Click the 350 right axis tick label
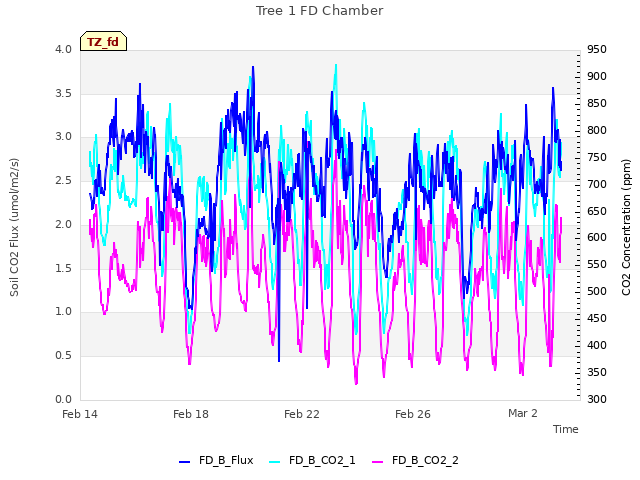This screenshot has width=640, height=480. tap(597, 372)
